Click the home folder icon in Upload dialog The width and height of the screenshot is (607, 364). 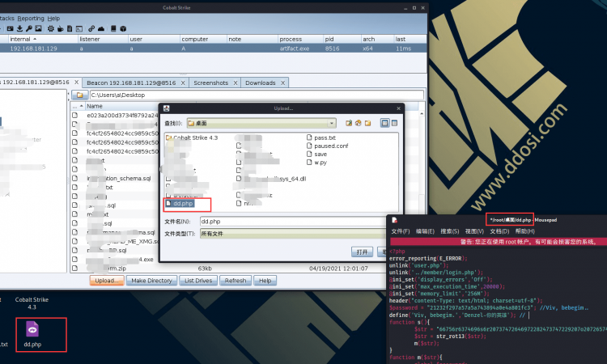pos(358,123)
